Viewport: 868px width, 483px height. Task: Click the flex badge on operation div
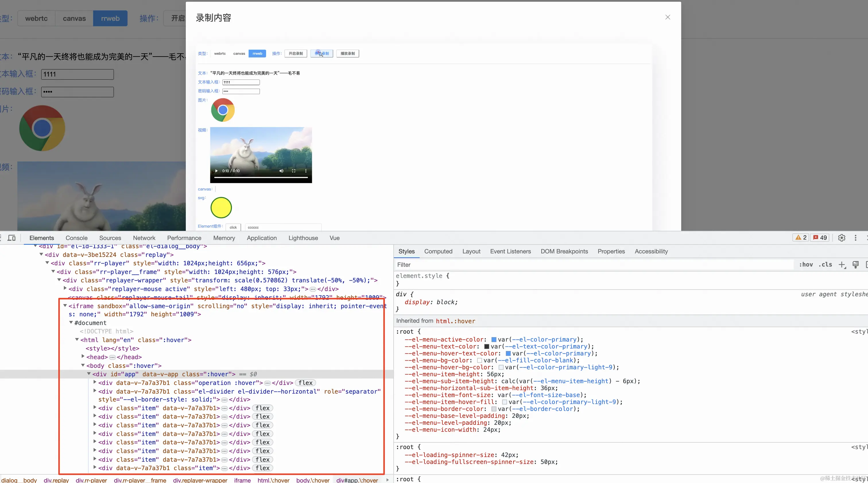coord(305,383)
